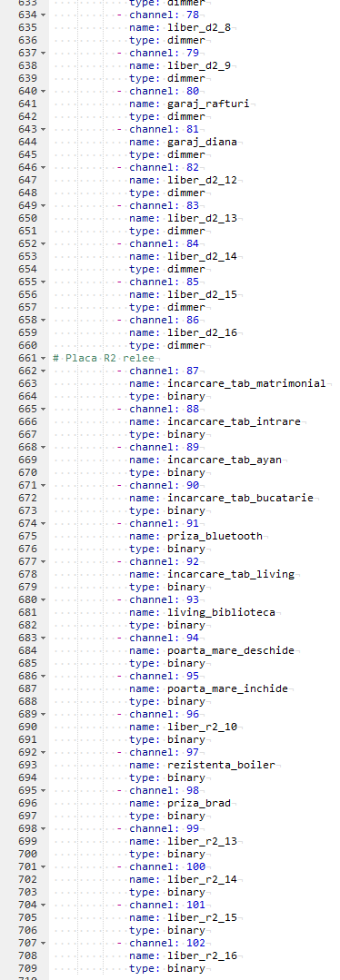This screenshot has width=340, height=980.
Task: Collapse the fold at line 662
Action: point(44,371)
